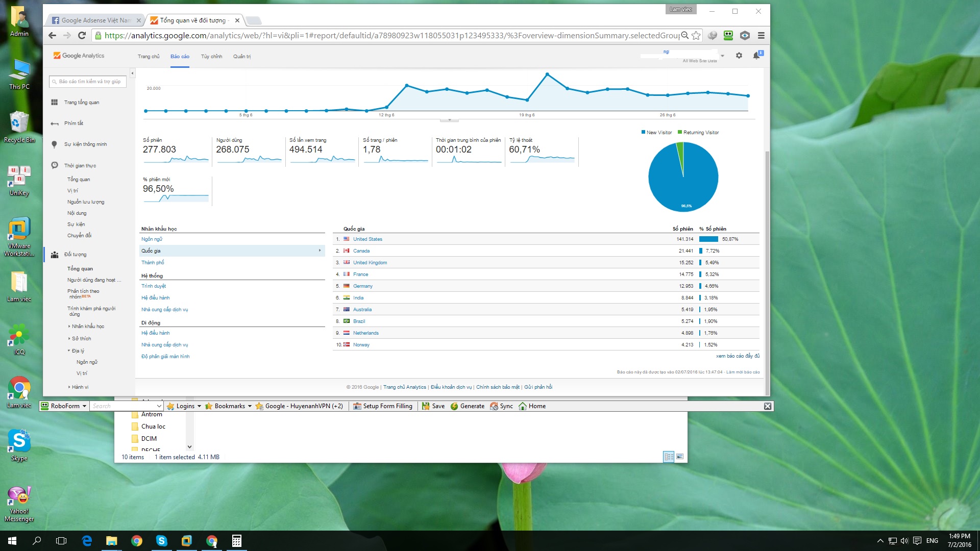
Task: Open Đối tượng audience sidebar section
Action: (75, 255)
